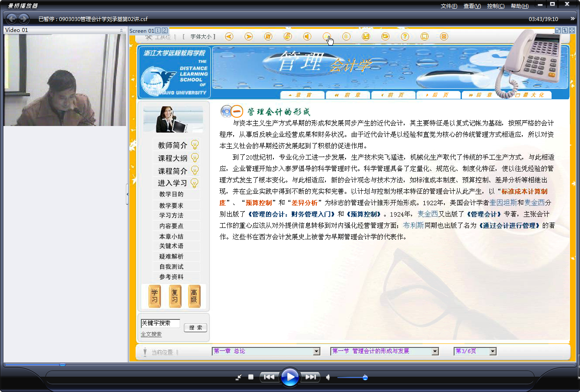This screenshot has height=392, width=580.
Task: Open the 帮助(H) menu
Action: click(x=520, y=6)
